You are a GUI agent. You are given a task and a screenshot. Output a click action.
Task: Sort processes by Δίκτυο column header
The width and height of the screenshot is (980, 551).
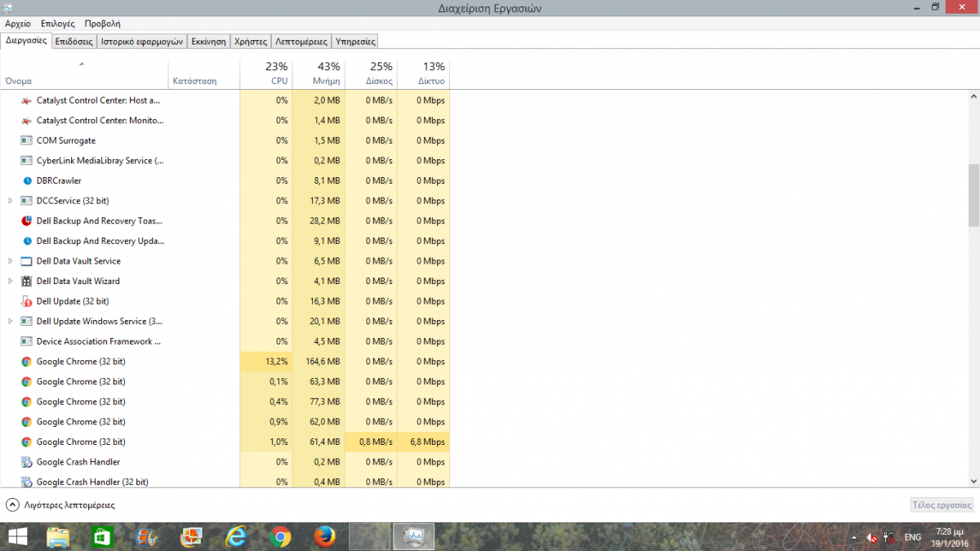(423, 73)
